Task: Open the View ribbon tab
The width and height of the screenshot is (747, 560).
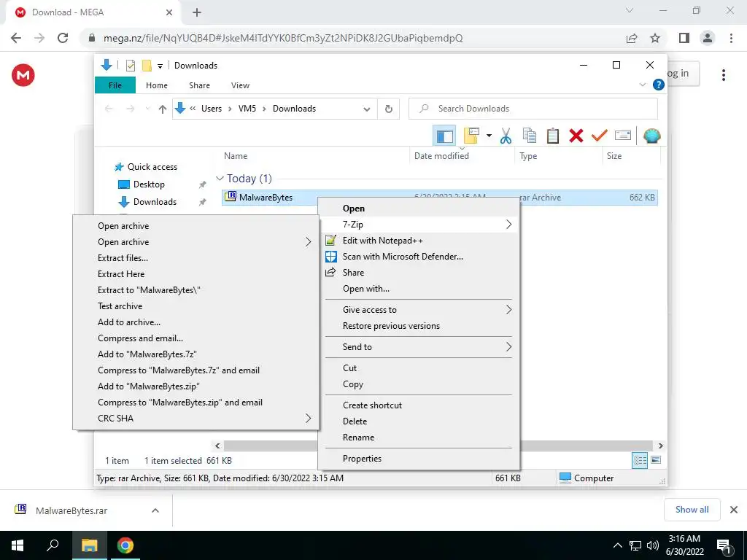Action: click(240, 85)
